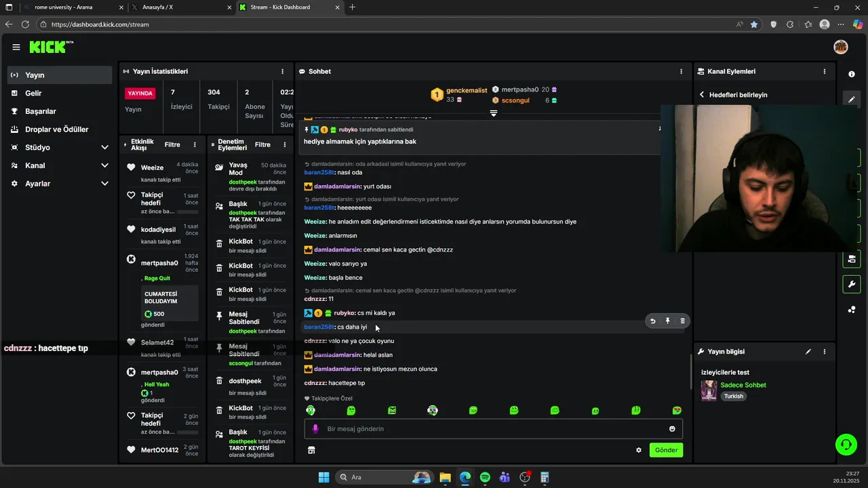This screenshot has height=488, width=868.
Task: Open Yayın İstatistikleri panel options menu
Action: [x=283, y=71]
